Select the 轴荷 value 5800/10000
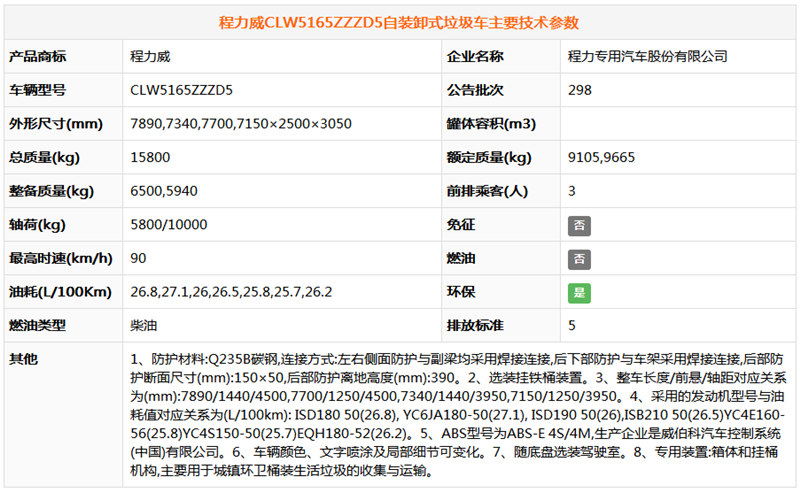Screen dimensions: 800x492 (166, 226)
